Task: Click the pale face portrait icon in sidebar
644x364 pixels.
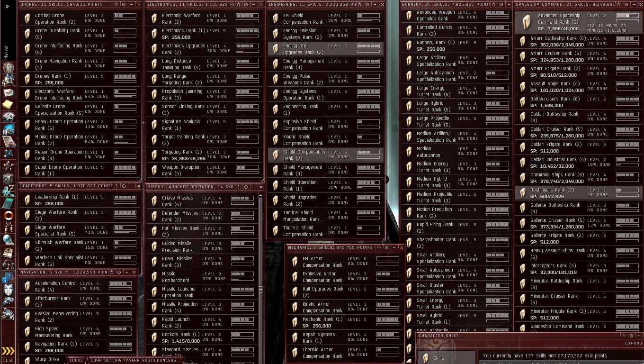Action: [8, 289]
